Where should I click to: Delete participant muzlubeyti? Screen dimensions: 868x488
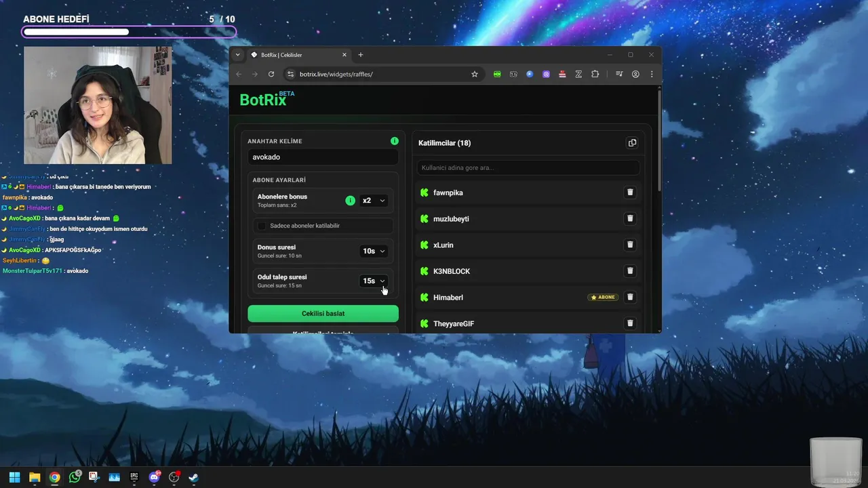pos(630,218)
